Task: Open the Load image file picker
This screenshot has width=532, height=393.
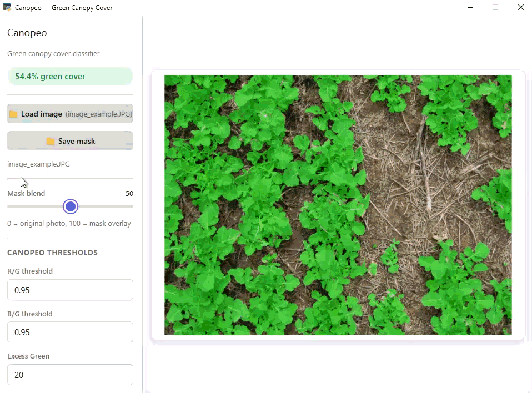Action: (70, 114)
